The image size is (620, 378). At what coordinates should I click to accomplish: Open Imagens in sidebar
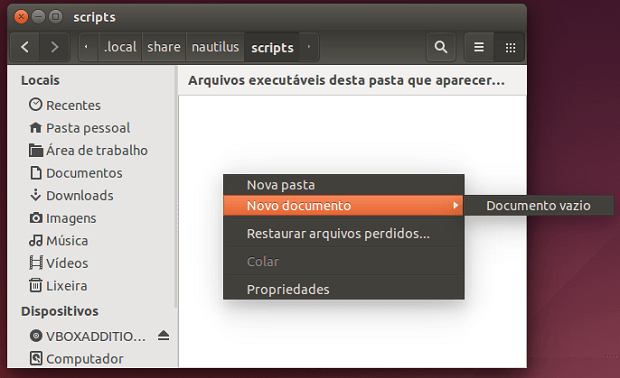tap(71, 218)
